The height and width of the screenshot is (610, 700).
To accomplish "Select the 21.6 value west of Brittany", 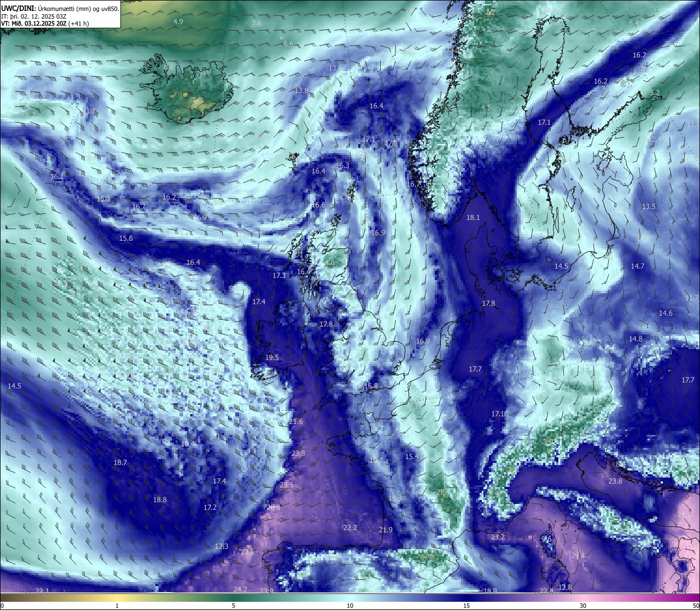I will coord(296,421).
